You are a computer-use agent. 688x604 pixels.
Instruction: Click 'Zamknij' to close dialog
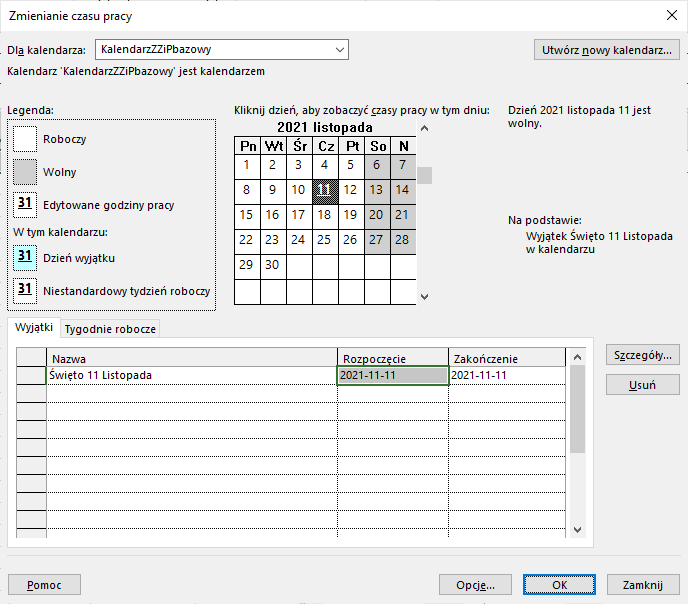(643, 585)
